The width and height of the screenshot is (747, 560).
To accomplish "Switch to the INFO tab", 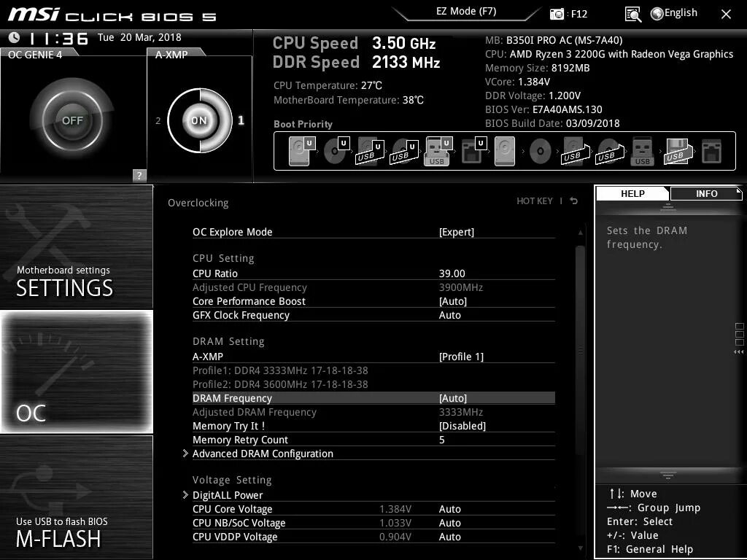I will 706,193.
